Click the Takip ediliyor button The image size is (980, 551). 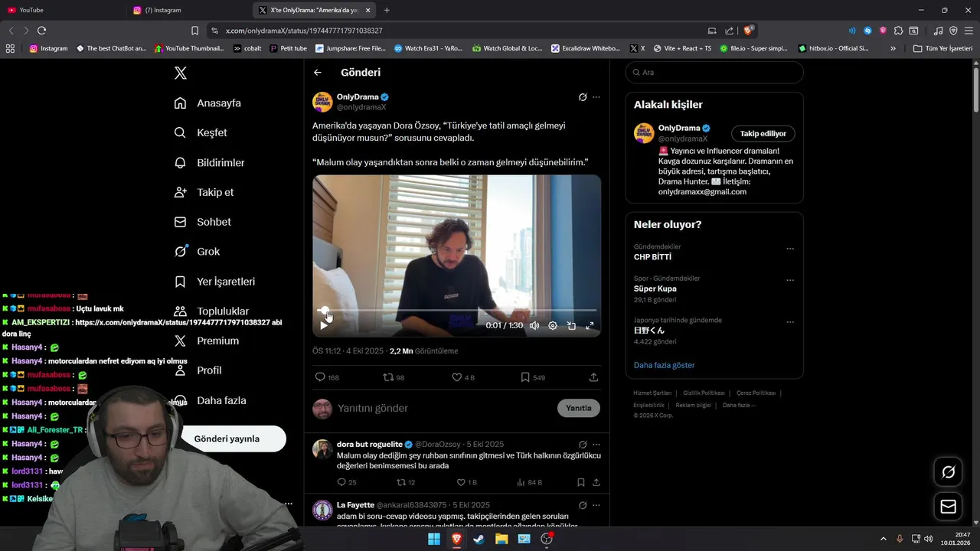pyautogui.click(x=763, y=134)
